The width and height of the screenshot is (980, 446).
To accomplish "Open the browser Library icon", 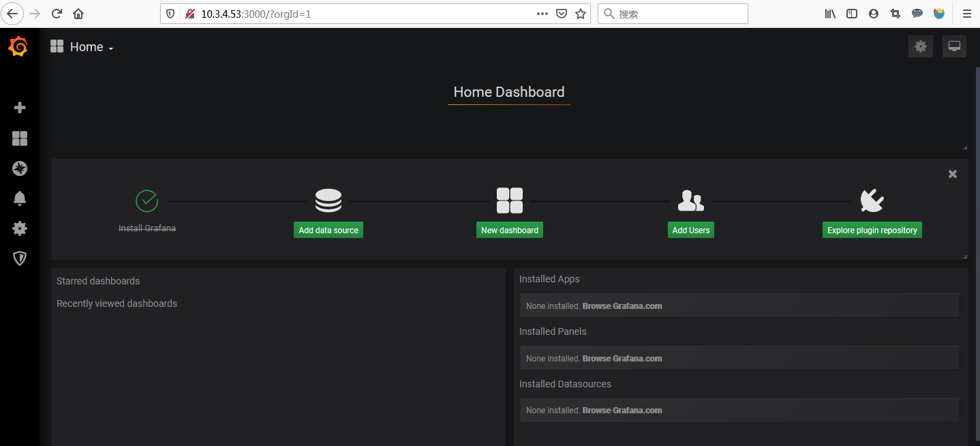I will click(x=830, y=14).
